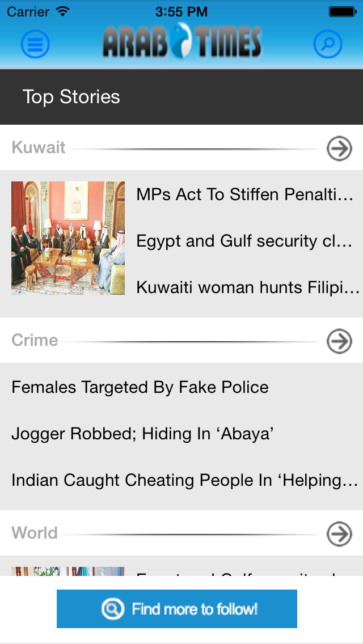Select the Top Stories header
The width and height of the screenshot is (363, 644).
coord(71,97)
